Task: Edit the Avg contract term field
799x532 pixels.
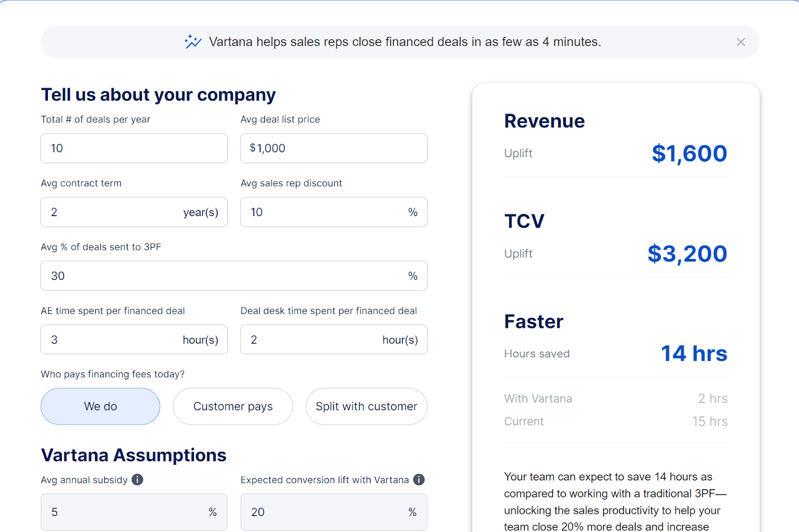Action: coord(134,212)
